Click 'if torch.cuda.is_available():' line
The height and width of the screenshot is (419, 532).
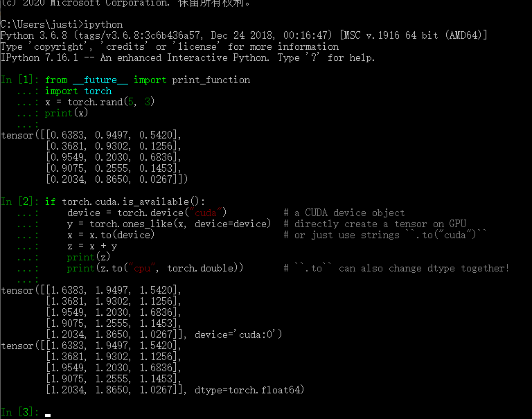coord(125,202)
